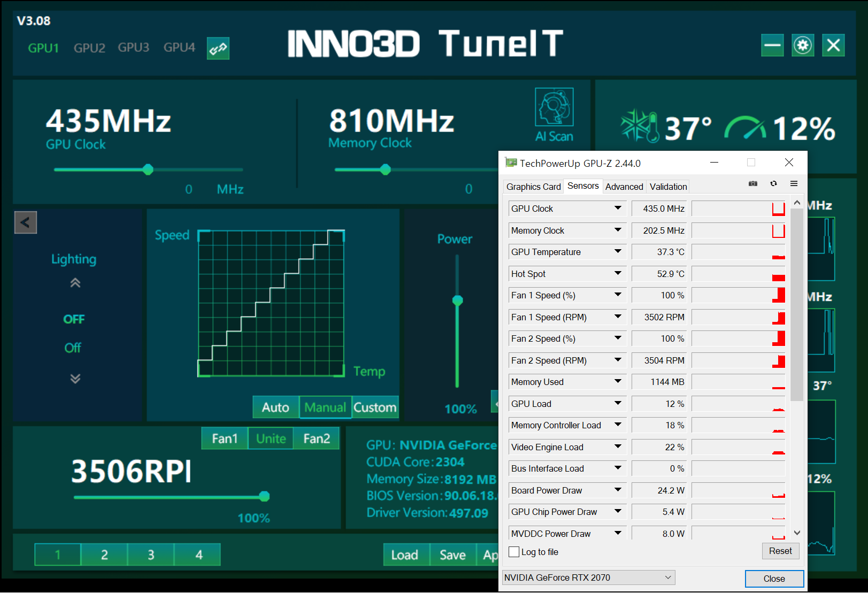Image resolution: width=868 pixels, height=593 pixels.
Task: Open GPU Temperature sensor dropdown
Action: 618,252
